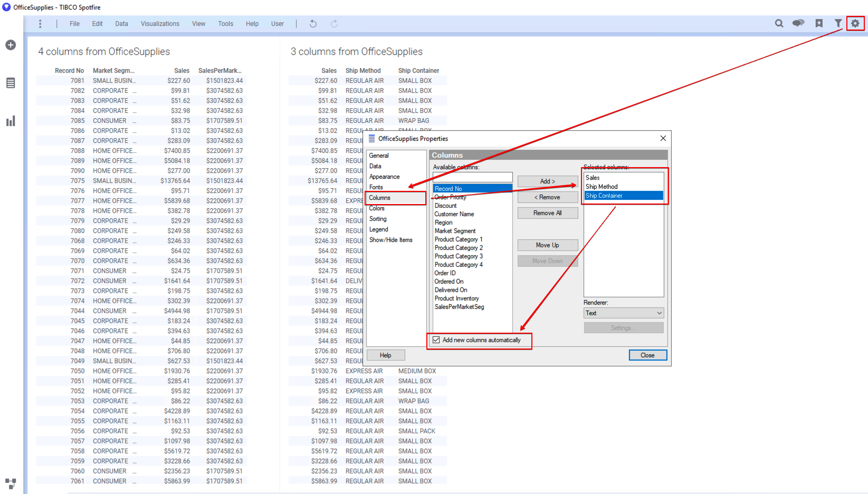Open the View menu
This screenshot has height=494, width=868.
click(x=198, y=24)
